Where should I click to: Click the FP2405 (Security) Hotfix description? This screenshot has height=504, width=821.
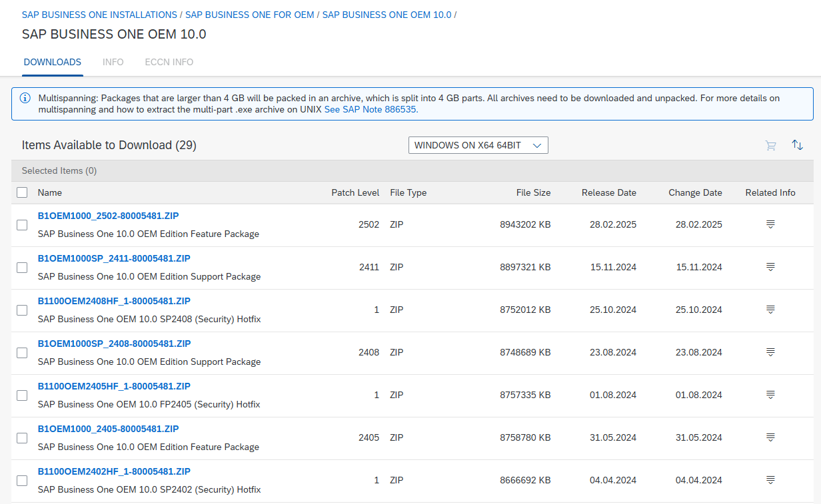149,404
